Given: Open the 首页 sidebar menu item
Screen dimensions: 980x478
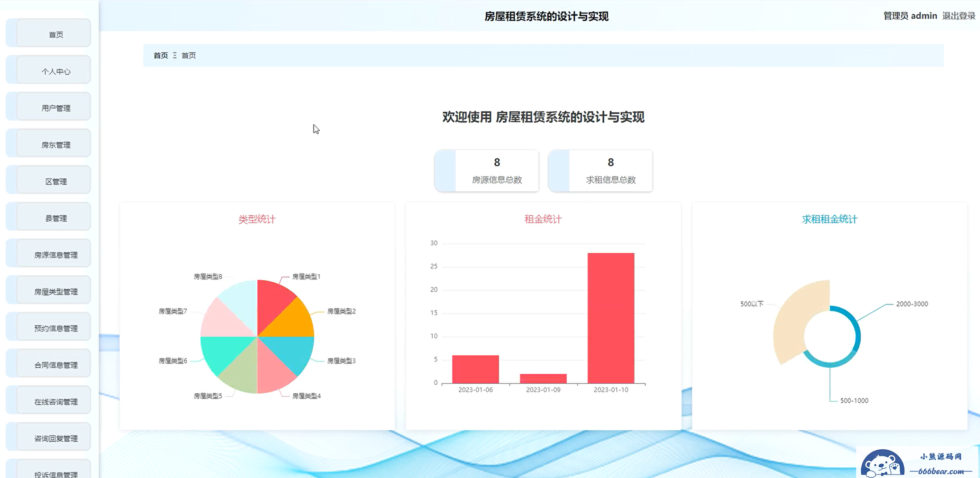Looking at the screenshot, I should pos(49,33).
